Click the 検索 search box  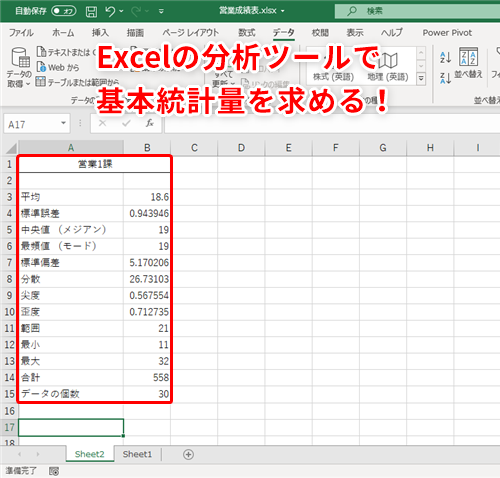point(417,11)
